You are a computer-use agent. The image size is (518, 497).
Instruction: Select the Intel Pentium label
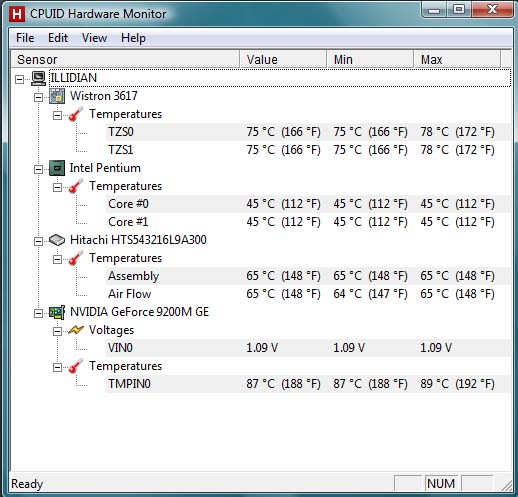pos(105,168)
